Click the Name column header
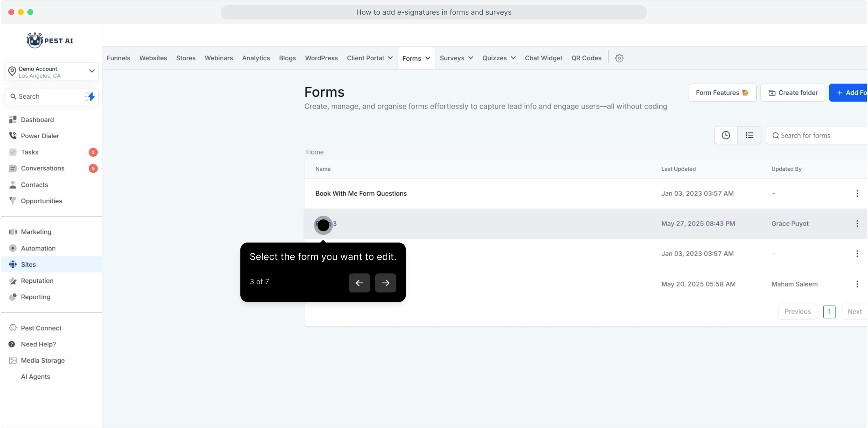Image resolution: width=868 pixels, height=428 pixels. [x=323, y=169]
